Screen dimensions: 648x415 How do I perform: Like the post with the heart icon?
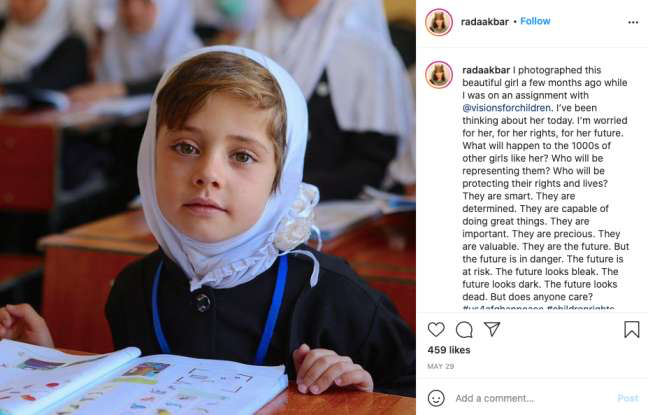(x=436, y=329)
